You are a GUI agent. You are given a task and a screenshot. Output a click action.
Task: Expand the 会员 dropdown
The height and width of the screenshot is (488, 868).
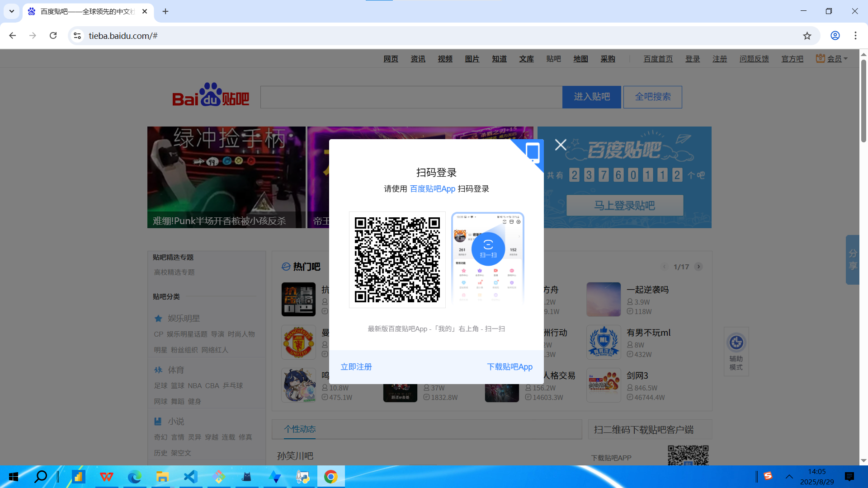[x=832, y=59]
